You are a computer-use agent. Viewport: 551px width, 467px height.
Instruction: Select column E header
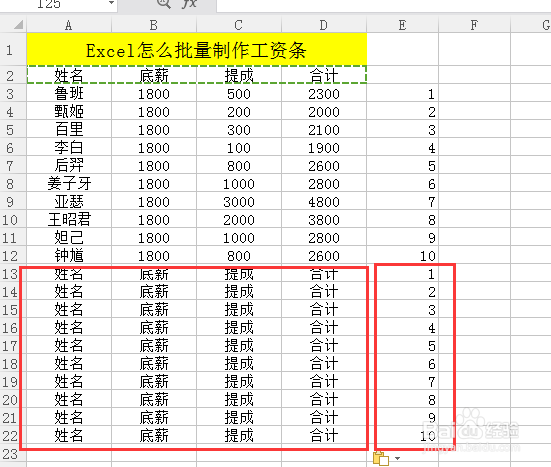click(403, 25)
